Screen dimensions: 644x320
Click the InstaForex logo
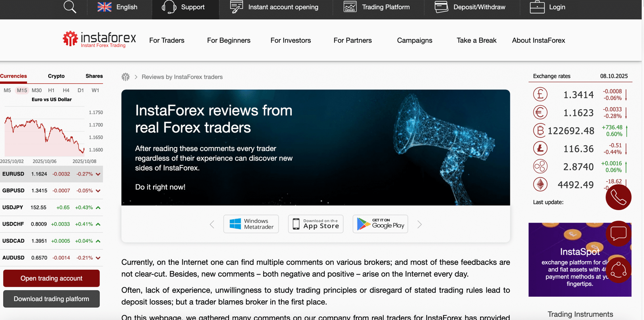click(99, 39)
